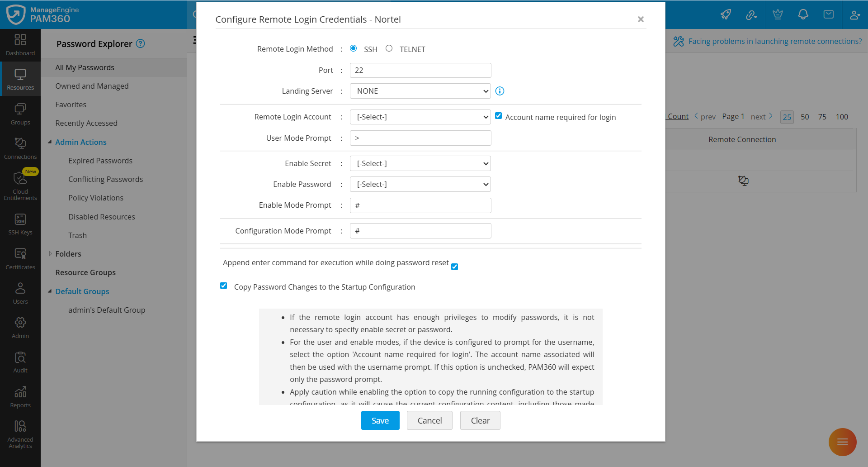Open the Enable Secret dropdown

coord(420,163)
